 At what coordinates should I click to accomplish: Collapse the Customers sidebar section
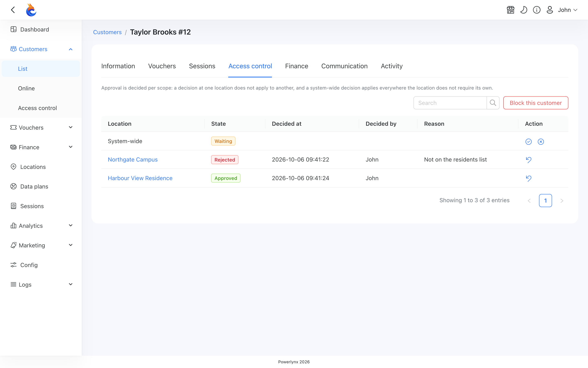click(41, 49)
